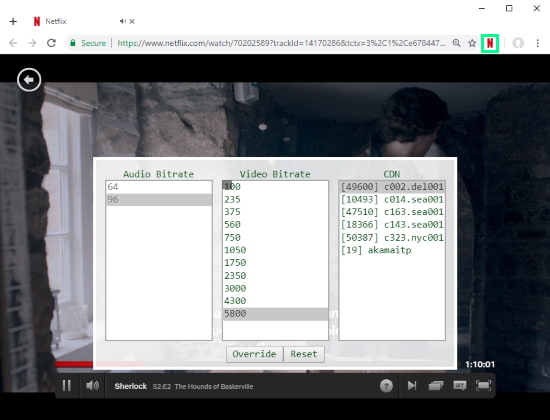Open the player help question mark
Image resolution: width=550 pixels, height=420 pixels.
386,386
